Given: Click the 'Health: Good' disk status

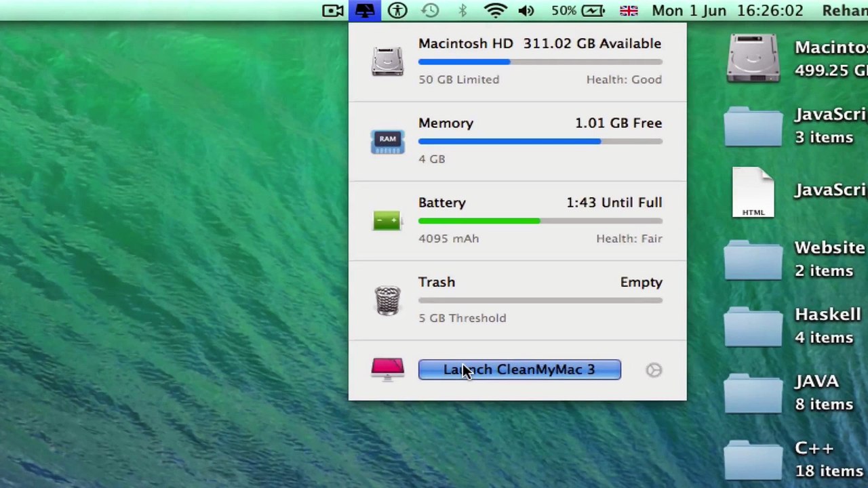Looking at the screenshot, I should (x=624, y=79).
